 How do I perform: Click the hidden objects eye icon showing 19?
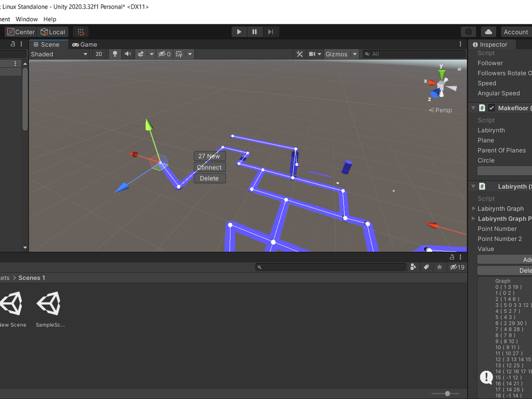tap(454, 267)
